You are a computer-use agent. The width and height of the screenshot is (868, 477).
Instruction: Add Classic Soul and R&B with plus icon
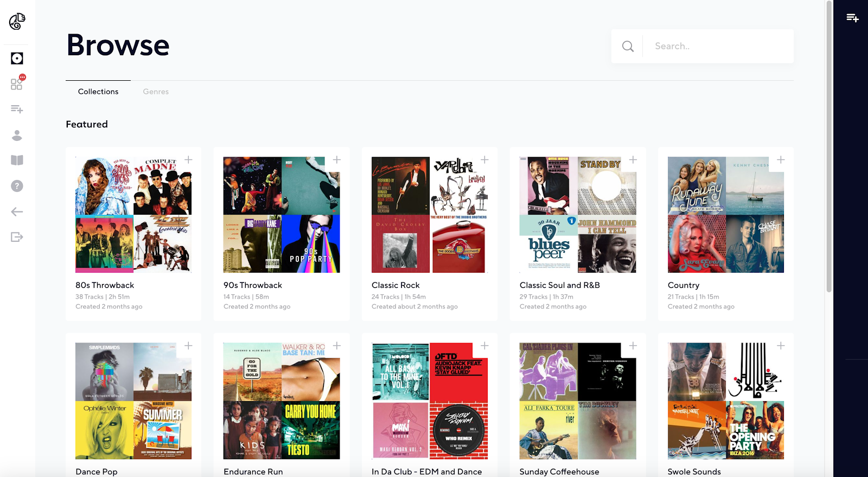[633, 160]
